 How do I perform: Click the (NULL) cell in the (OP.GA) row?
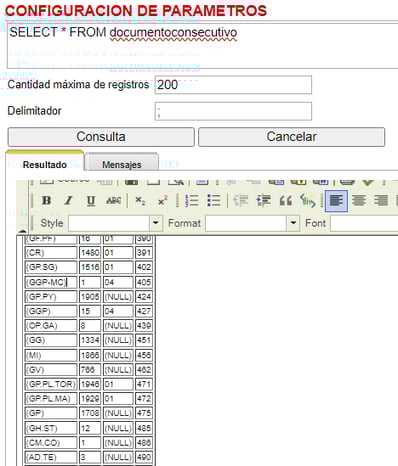coord(118,325)
